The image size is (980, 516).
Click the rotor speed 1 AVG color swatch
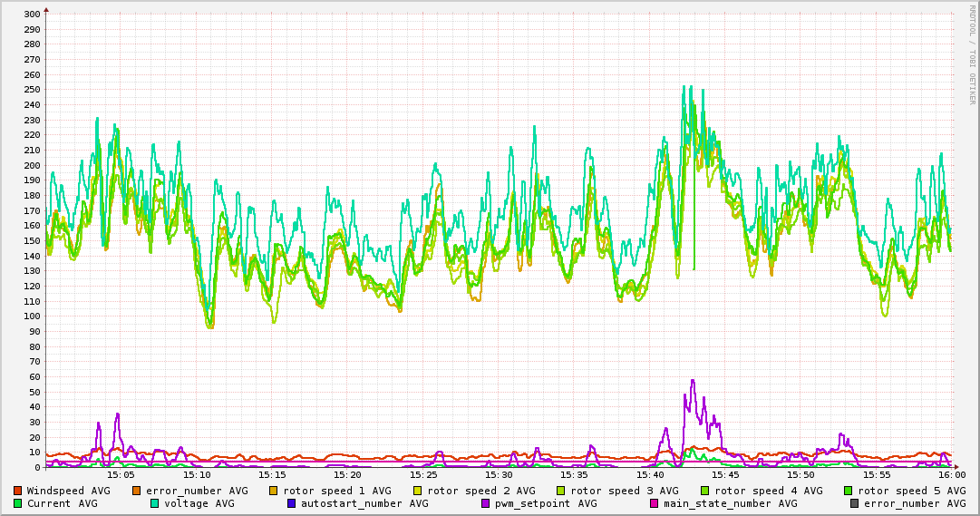[x=274, y=491]
